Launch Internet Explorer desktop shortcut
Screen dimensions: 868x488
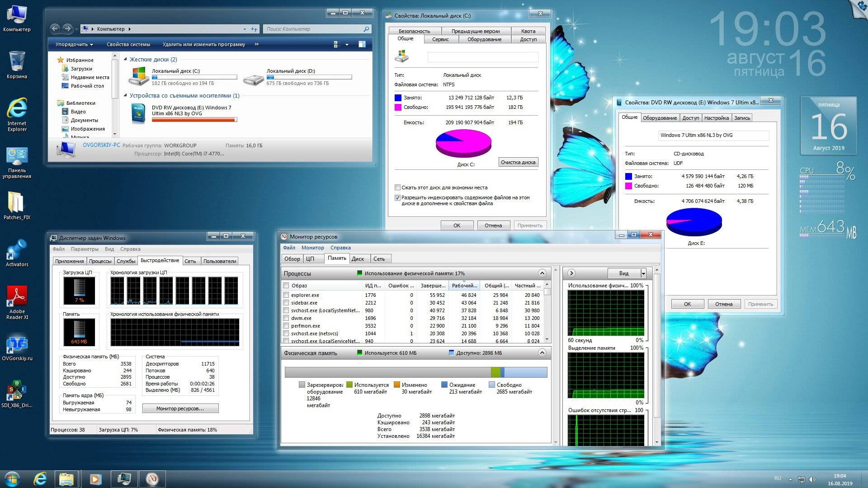click(17, 115)
